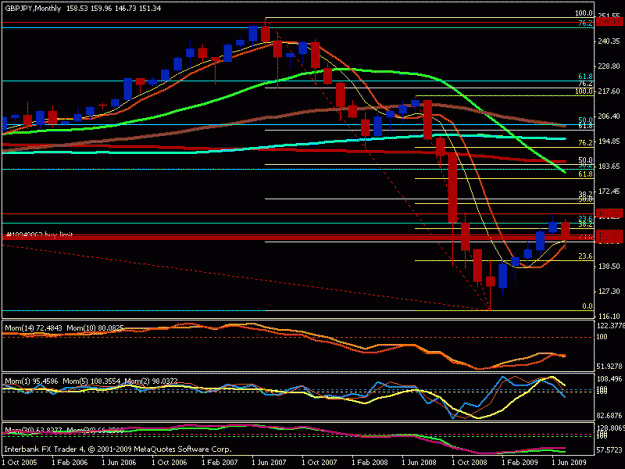Click the 1 Feb 2006 date label
This screenshot has height=469, width=625.
click(70, 462)
